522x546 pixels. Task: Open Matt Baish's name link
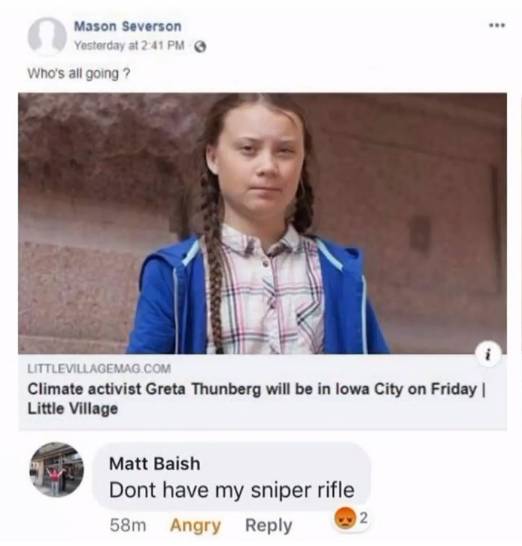(x=155, y=464)
